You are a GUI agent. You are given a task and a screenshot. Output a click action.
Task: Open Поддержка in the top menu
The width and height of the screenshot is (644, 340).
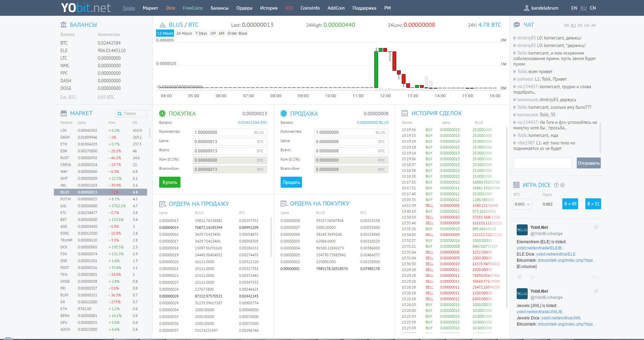[364, 8]
